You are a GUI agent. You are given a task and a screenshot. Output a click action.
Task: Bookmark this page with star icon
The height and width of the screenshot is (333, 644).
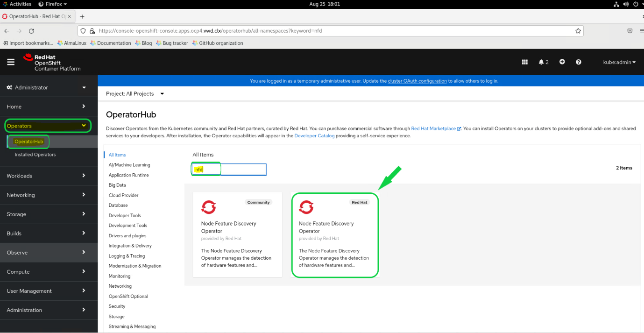point(578,31)
